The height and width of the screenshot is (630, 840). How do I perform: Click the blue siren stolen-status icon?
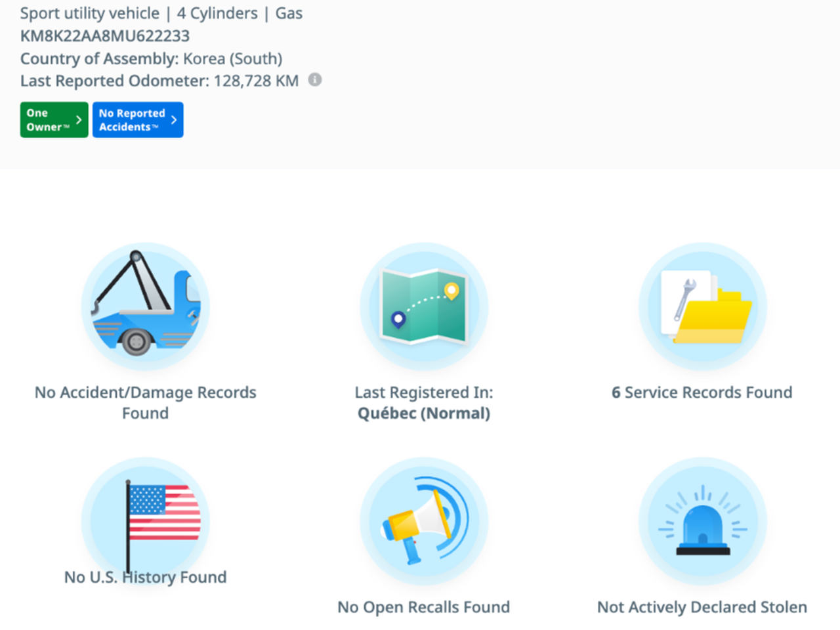pyautogui.click(x=702, y=521)
